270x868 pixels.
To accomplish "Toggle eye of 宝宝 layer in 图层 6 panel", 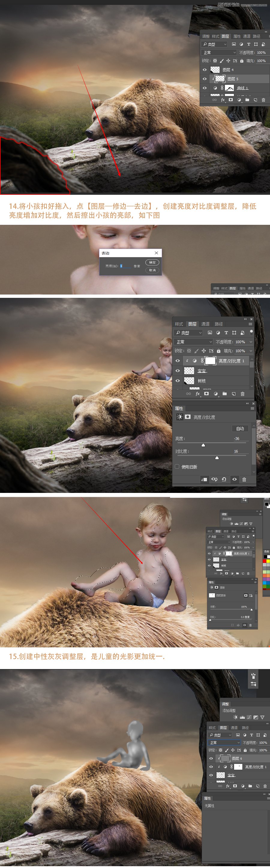I will pyautogui.click(x=211, y=775).
